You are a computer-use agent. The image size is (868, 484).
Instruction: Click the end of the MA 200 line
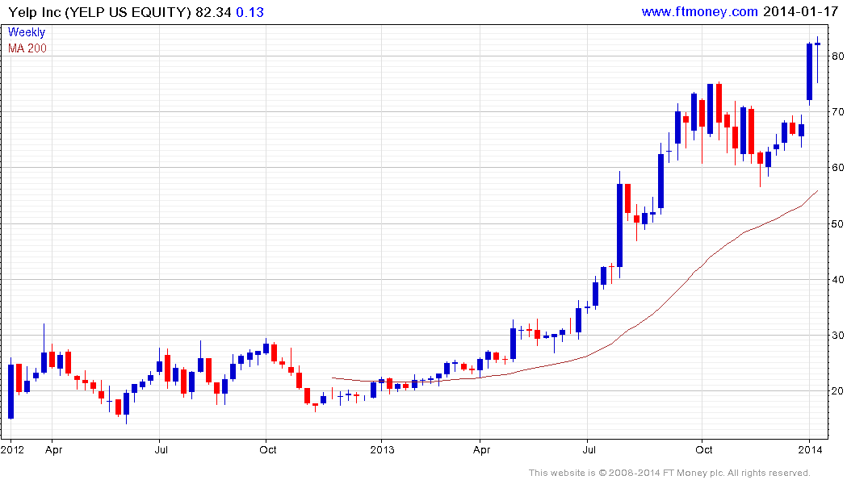tap(817, 191)
